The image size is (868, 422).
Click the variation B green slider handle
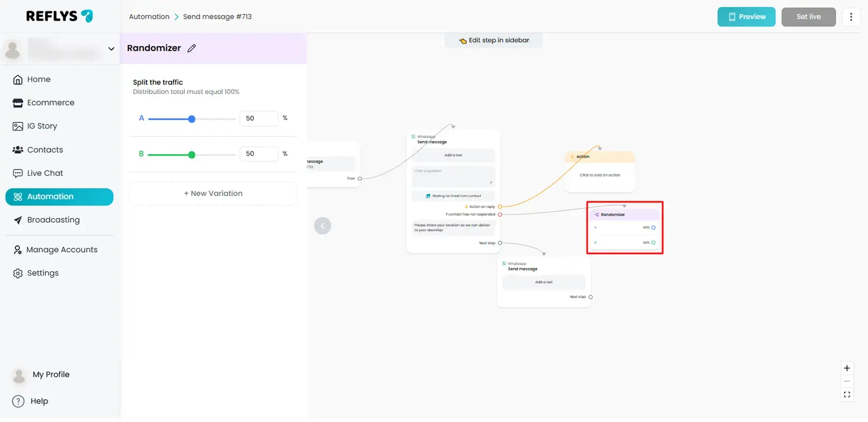click(x=192, y=155)
